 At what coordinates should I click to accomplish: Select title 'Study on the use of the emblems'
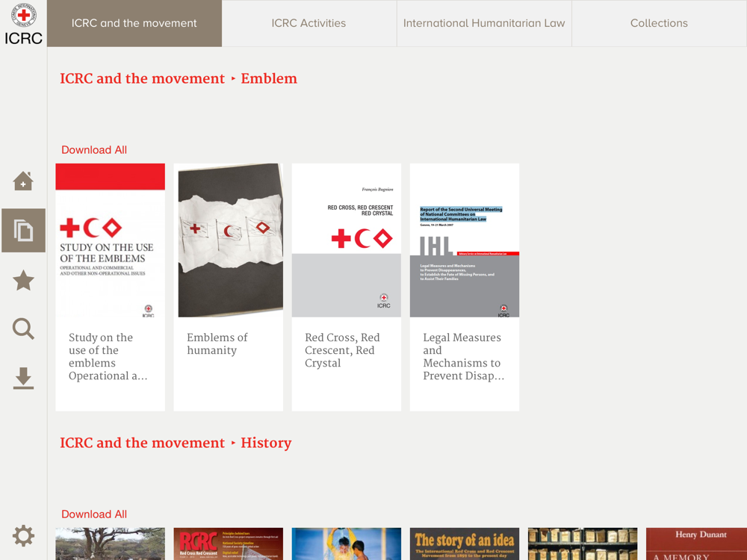108,357
